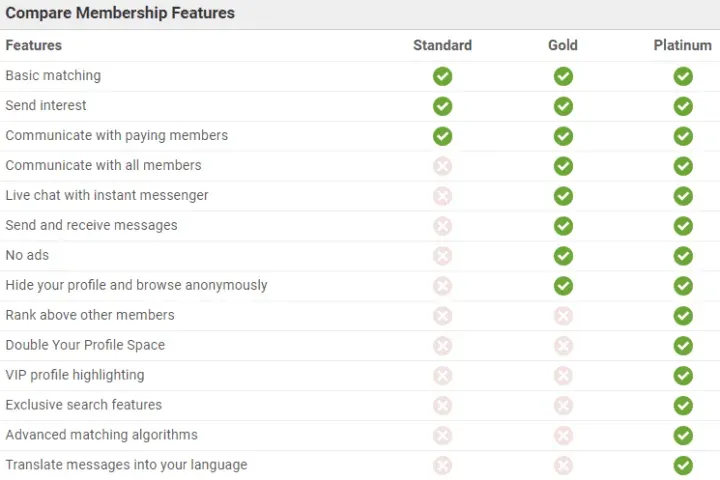This screenshot has height=480, width=720.
Task: Select the Gold column header
Action: [563, 45]
